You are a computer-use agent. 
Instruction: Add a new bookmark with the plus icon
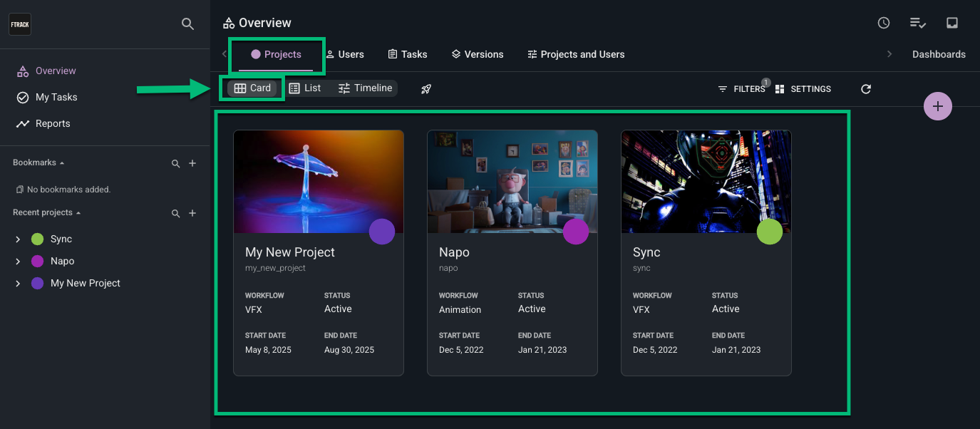coord(192,163)
